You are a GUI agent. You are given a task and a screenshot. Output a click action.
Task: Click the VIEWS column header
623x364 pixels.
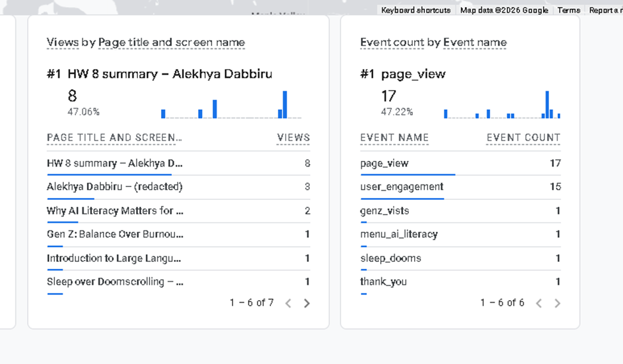click(293, 138)
